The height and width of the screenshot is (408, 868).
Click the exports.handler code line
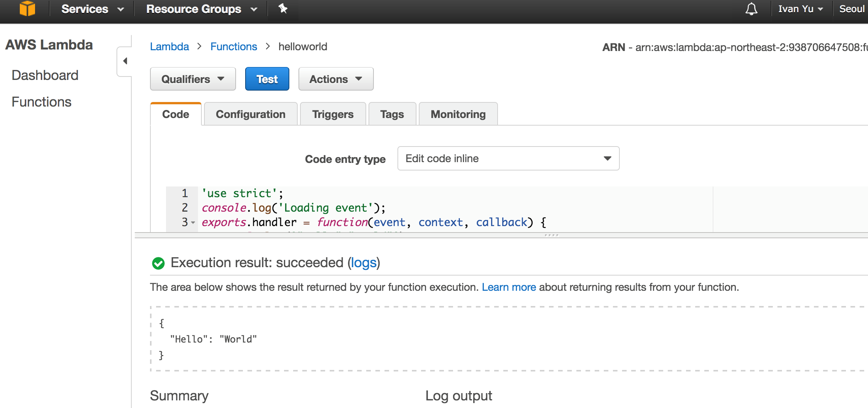tap(374, 222)
